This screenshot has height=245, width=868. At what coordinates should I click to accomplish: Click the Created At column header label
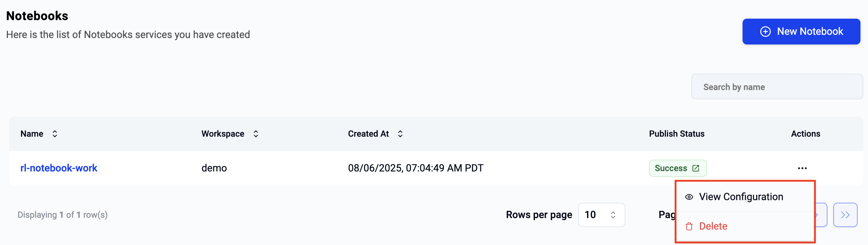(x=368, y=134)
